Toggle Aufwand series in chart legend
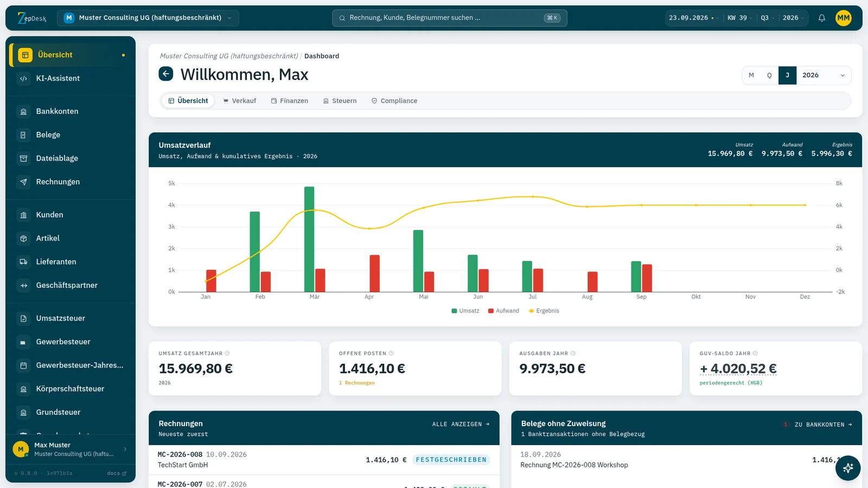 [503, 311]
